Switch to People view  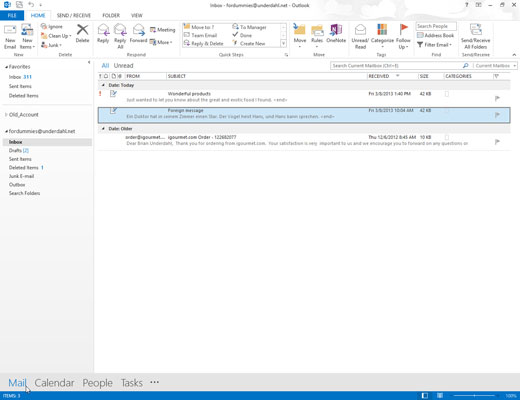point(97,383)
